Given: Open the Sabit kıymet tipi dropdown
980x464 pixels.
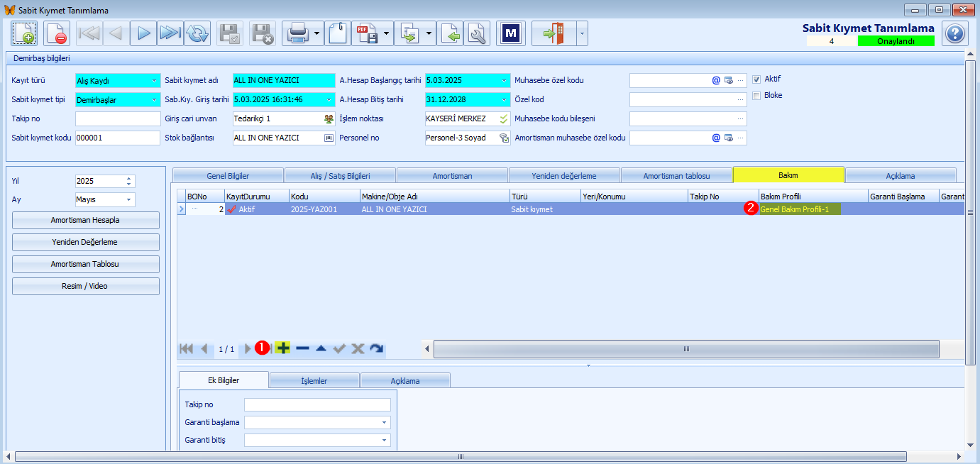Looking at the screenshot, I should coord(154,99).
